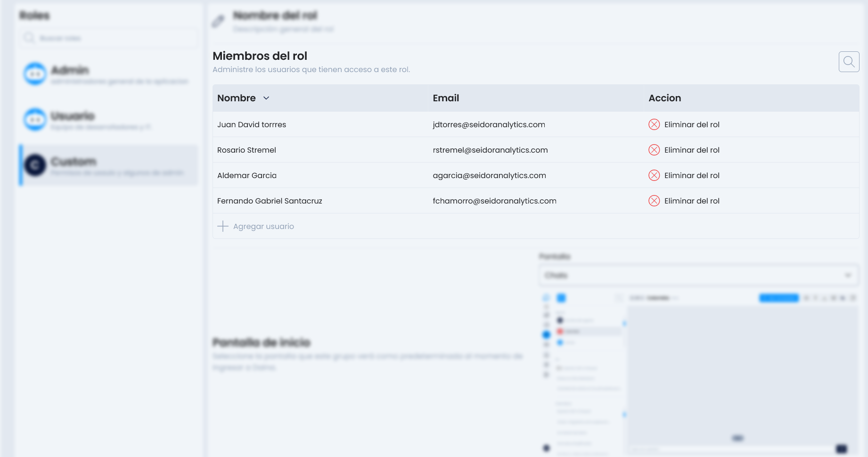Click email fchamorro@seidoranalytics.com

tap(494, 201)
